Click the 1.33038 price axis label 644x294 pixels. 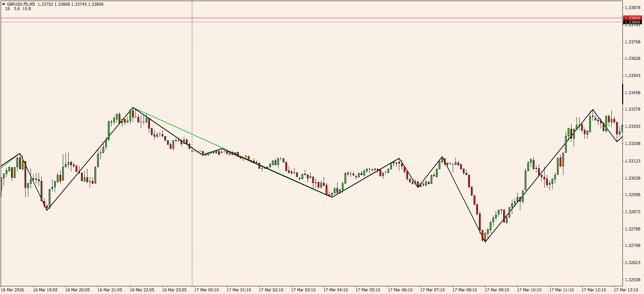632,178
